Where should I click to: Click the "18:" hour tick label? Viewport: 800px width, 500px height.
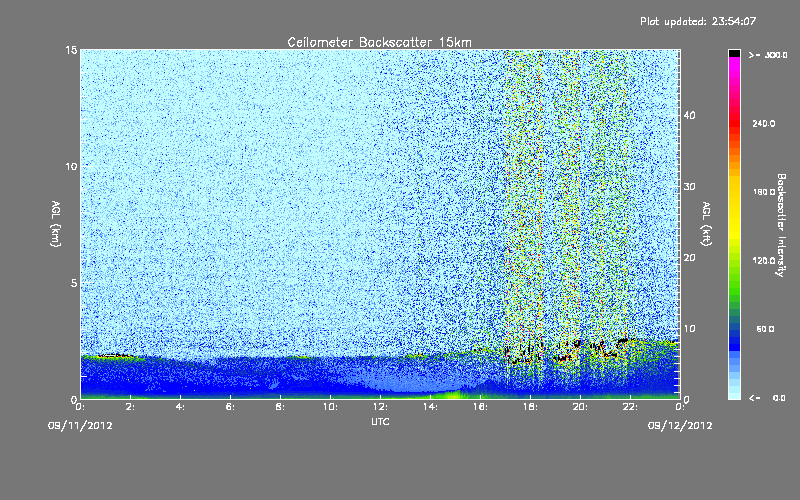[531, 407]
